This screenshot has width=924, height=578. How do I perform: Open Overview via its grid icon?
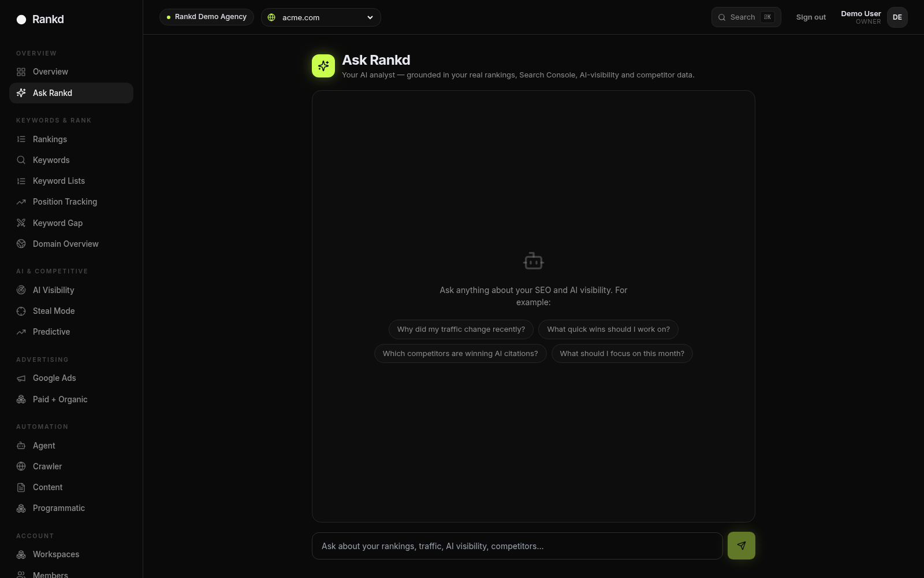click(21, 72)
